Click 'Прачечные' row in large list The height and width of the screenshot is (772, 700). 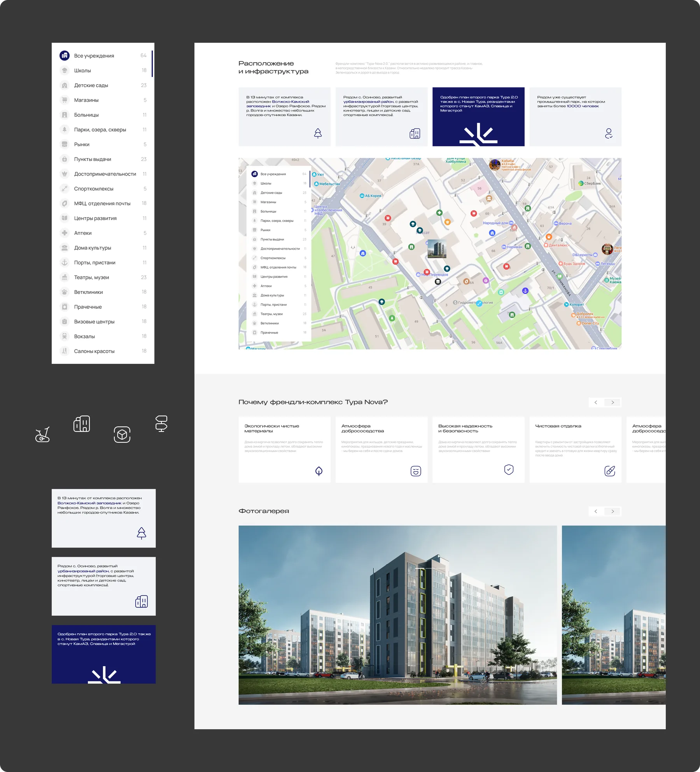click(103, 307)
